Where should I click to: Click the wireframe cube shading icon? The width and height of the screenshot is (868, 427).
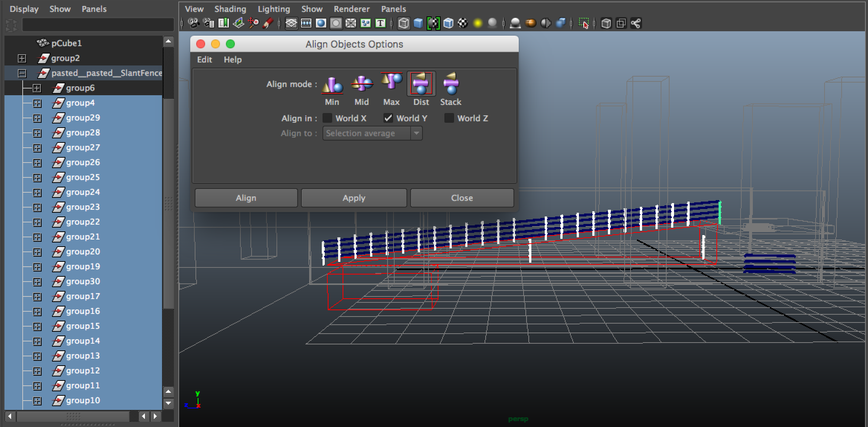(404, 23)
